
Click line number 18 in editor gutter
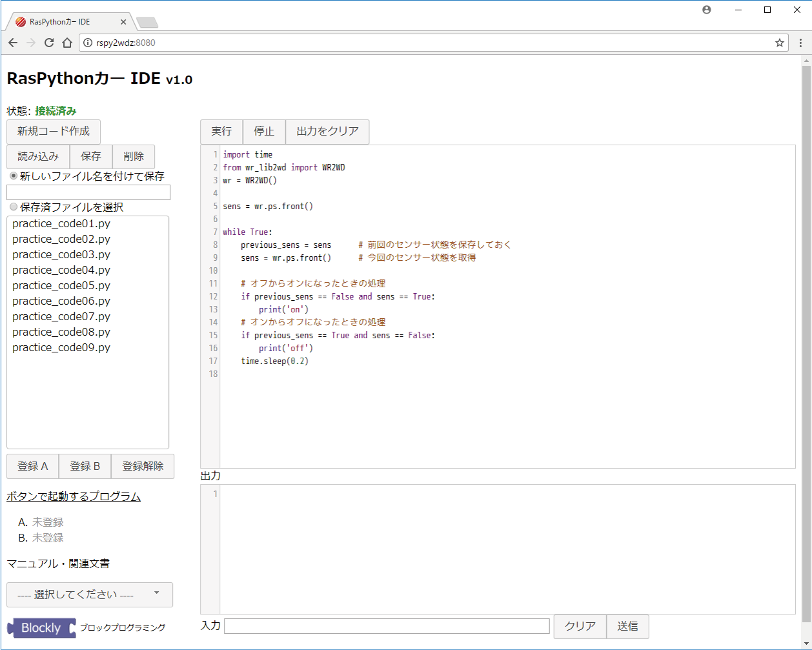213,374
